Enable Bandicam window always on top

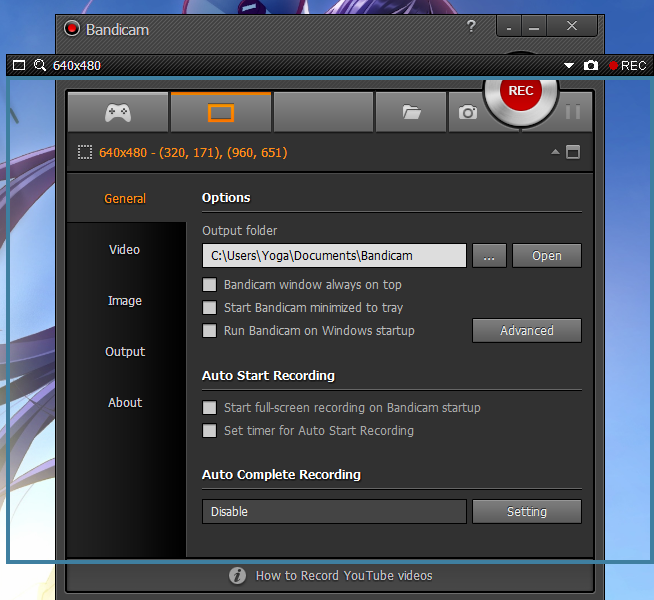pyautogui.click(x=209, y=285)
